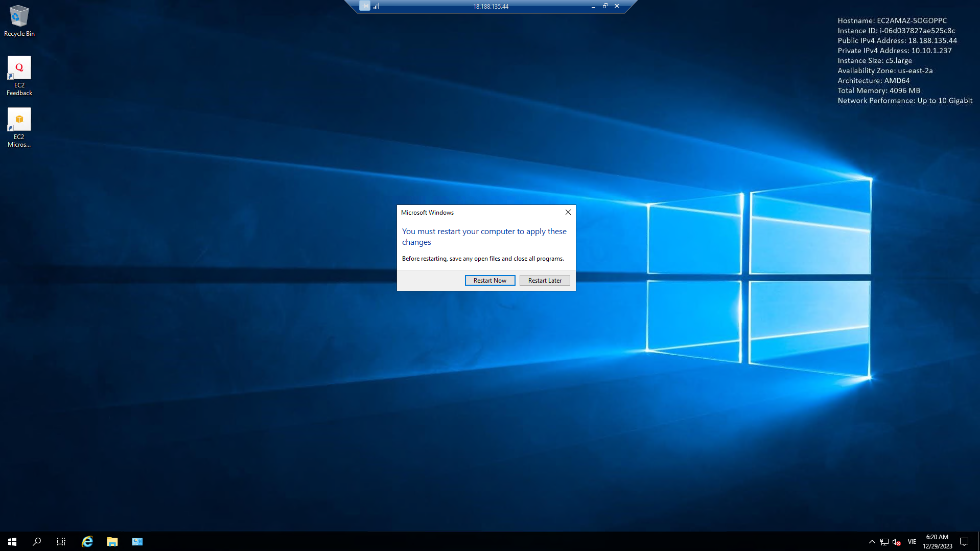Open the Action Center notifications icon
Screen dimensions: 980x551
[x=964, y=542]
